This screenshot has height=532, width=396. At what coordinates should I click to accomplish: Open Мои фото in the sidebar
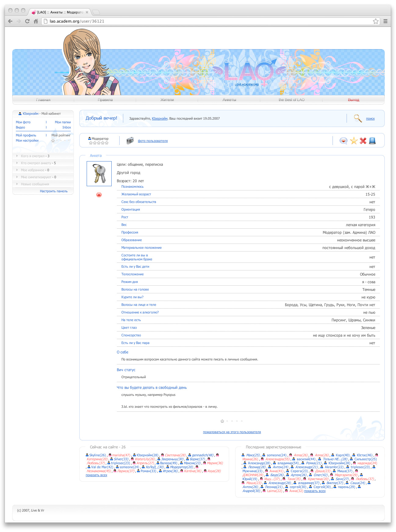23,122
